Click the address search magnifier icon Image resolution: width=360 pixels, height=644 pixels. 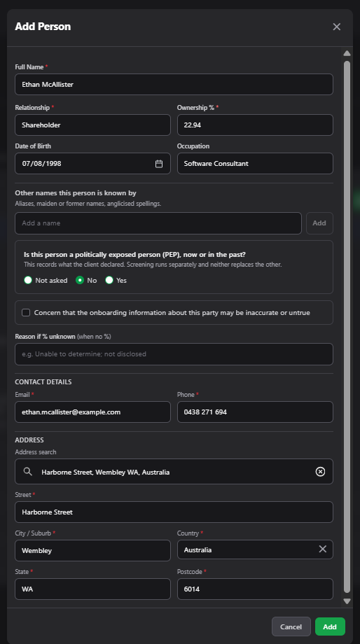pyautogui.click(x=27, y=472)
